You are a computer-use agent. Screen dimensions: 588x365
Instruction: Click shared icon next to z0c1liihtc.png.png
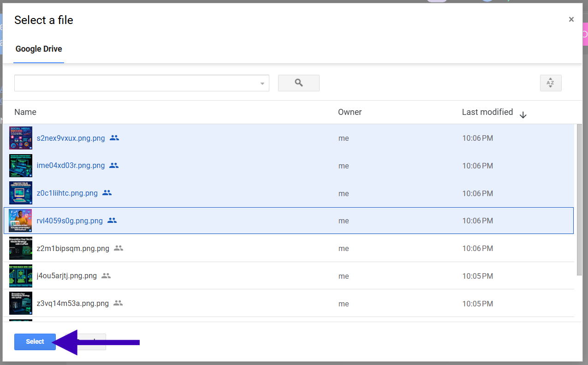click(107, 193)
